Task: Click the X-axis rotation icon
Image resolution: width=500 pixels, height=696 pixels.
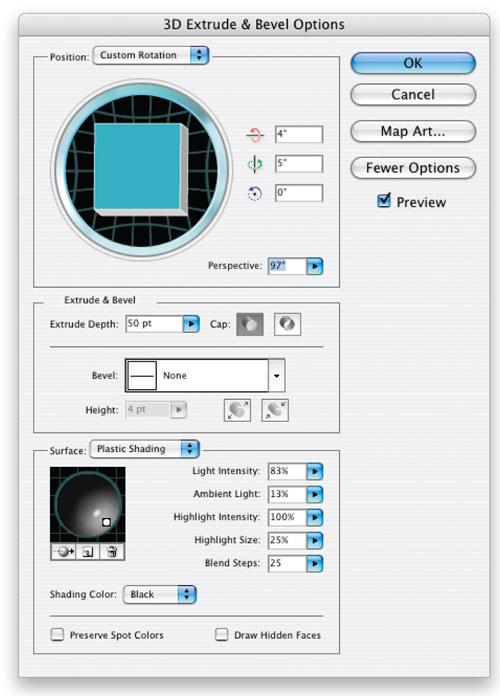Action: 255,134
